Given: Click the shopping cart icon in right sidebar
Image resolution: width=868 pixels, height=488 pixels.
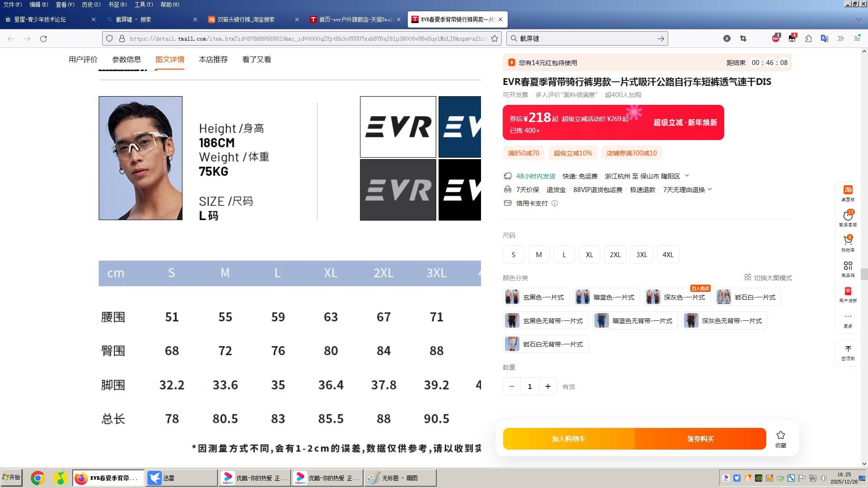Looking at the screenshot, I should coord(848,241).
